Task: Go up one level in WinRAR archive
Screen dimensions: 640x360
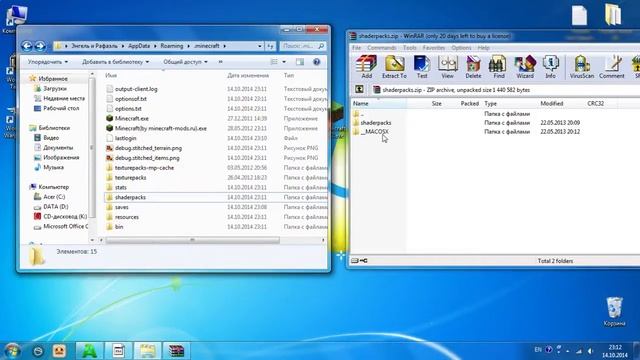Action: click(x=359, y=89)
